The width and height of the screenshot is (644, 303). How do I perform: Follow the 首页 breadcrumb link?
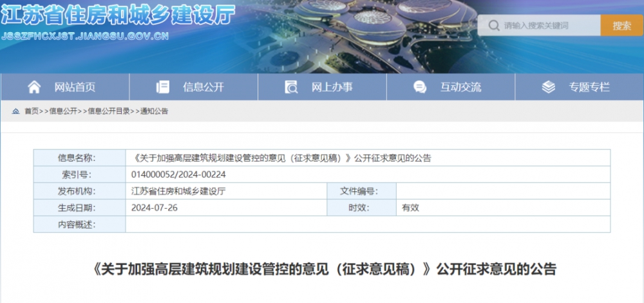click(32, 111)
